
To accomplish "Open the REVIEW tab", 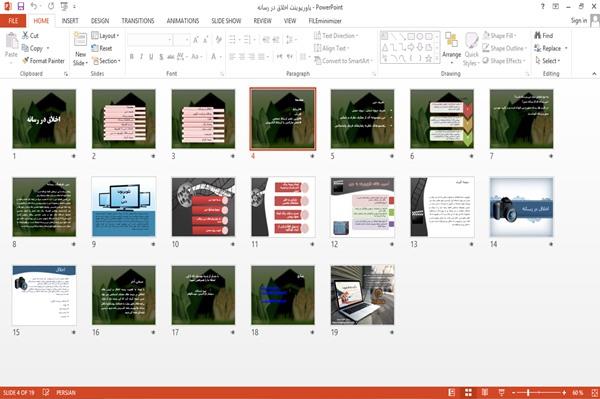I will click(262, 21).
